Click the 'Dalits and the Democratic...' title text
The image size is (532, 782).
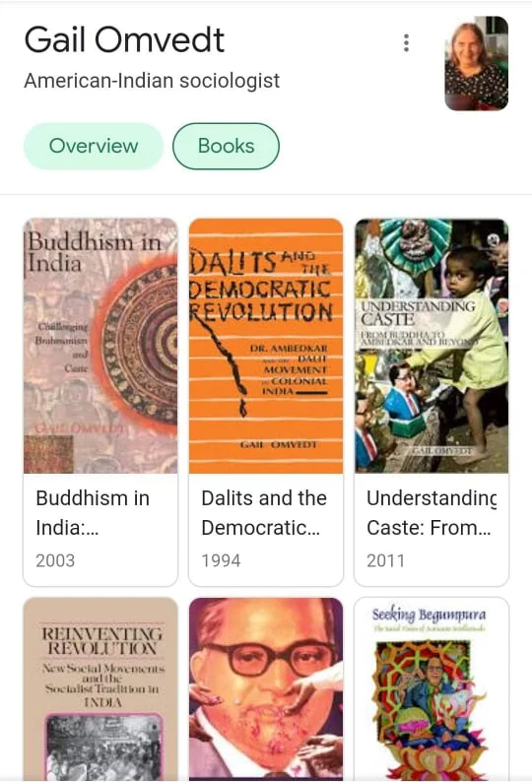pyautogui.click(x=264, y=513)
